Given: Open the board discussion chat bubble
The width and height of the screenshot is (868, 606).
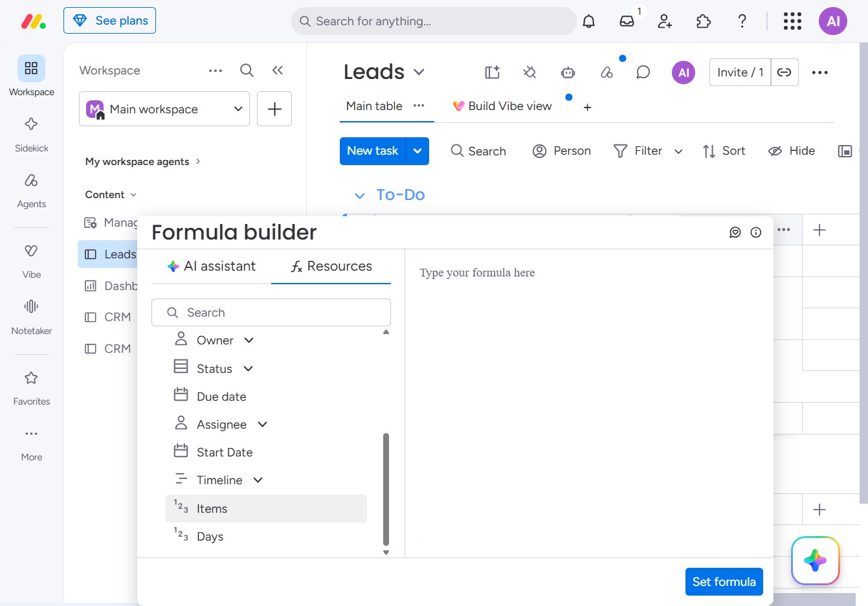Looking at the screenshot, I should coord(643,73).
